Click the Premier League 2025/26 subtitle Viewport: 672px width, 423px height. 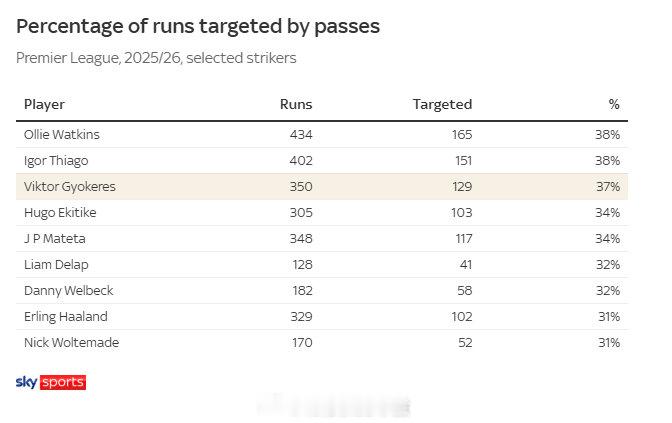[x=156, y=58]
